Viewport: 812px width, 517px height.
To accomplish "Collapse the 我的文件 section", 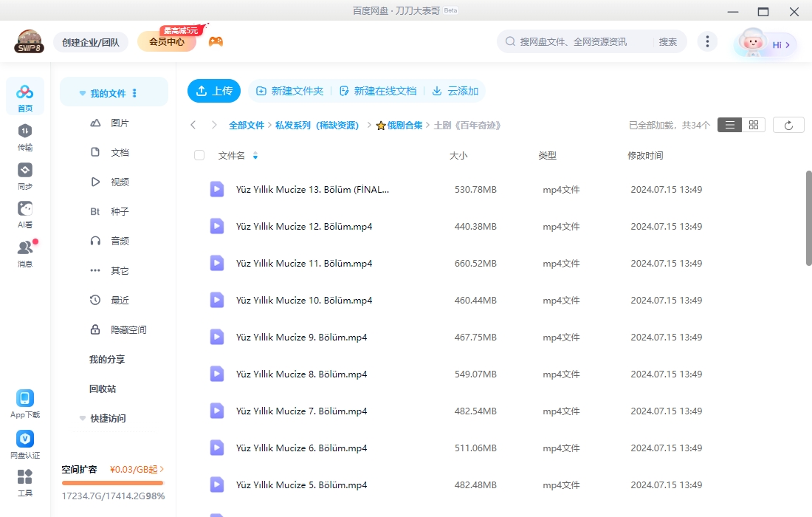I will point(82,92).
